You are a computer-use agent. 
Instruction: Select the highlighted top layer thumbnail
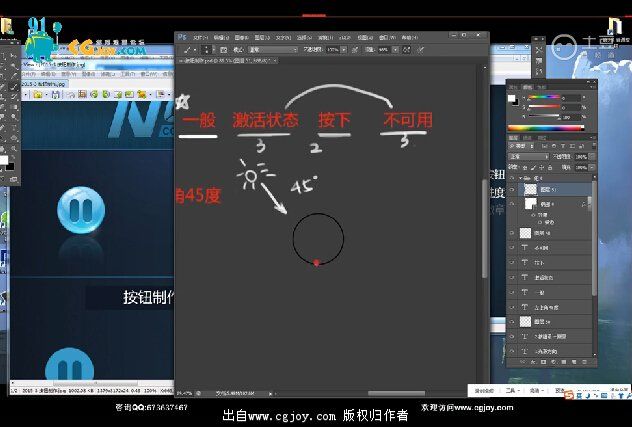click(x=530, y=189)
